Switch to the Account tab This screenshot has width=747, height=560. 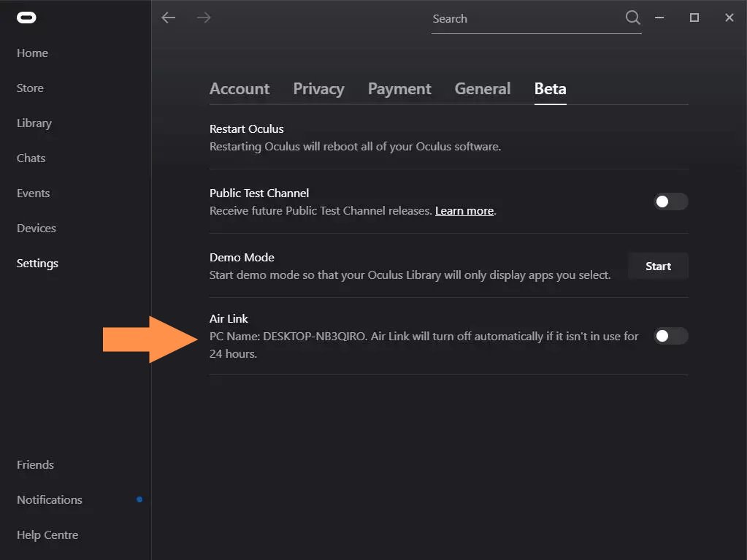(x=240, y=89)
